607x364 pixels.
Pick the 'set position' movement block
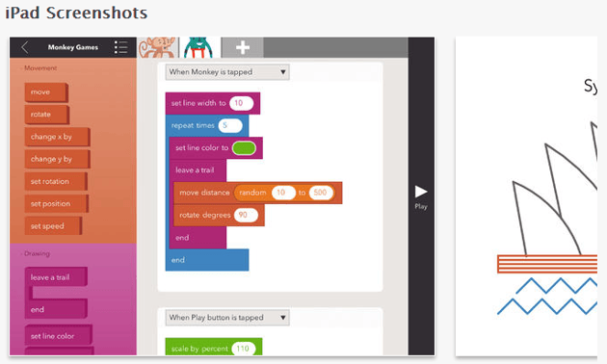57,204
